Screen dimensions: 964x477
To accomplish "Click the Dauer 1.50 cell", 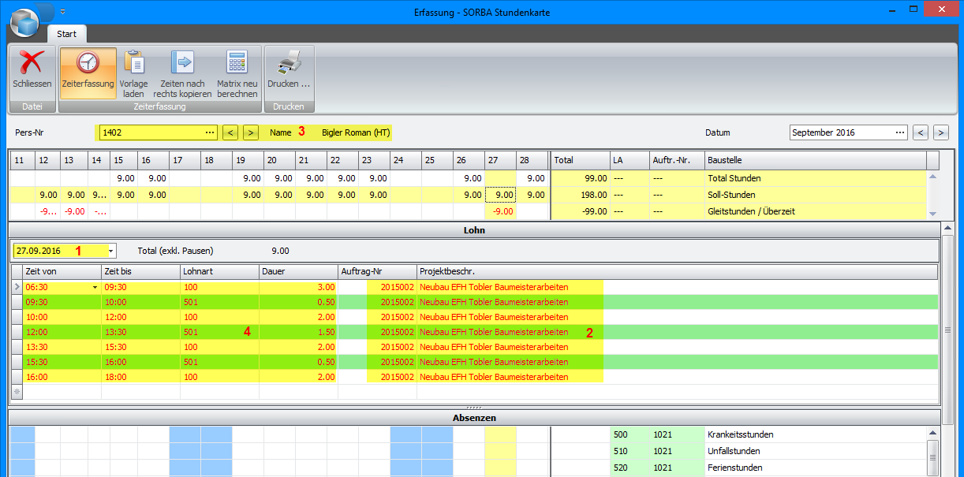I will point(298,332).
